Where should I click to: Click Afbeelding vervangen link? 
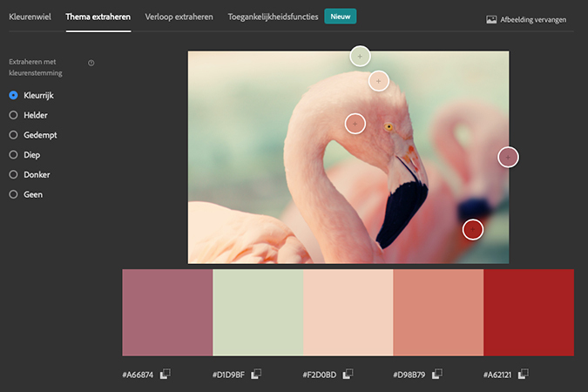pos(533,19)
